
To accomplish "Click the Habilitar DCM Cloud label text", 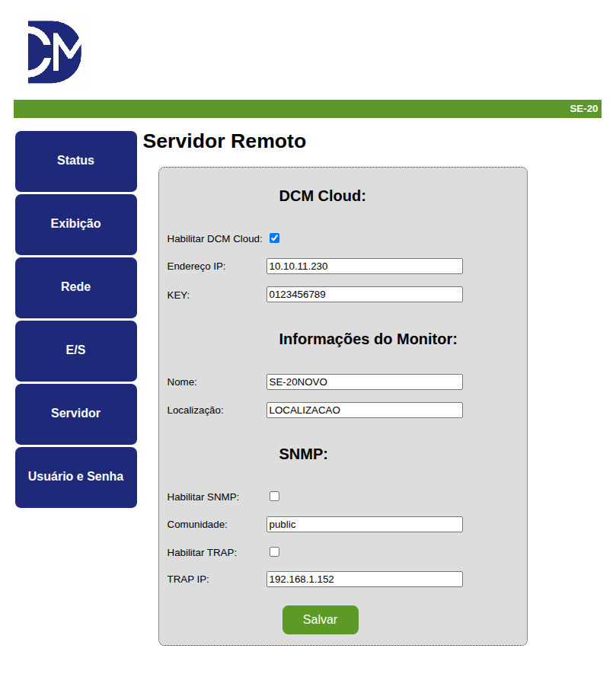I will pos(214,239).
